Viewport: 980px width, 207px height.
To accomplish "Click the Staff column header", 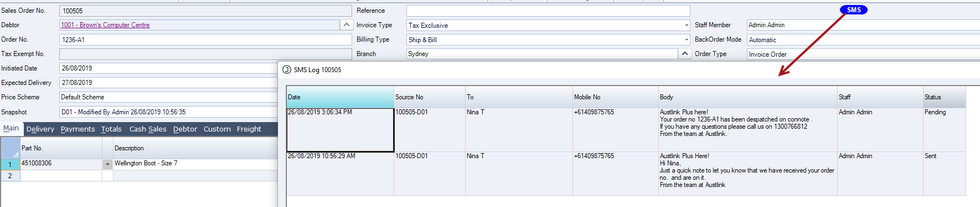I will pos(880,97).
